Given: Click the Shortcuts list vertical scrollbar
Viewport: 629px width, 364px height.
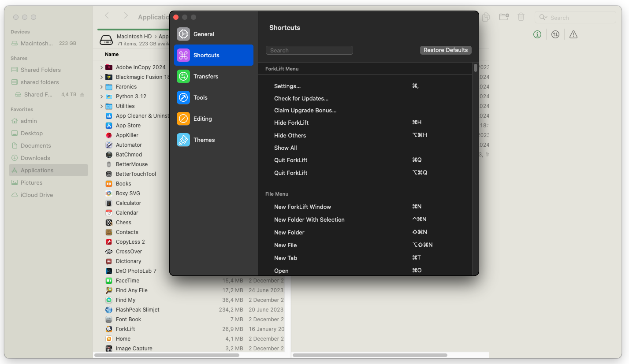Looking at the screenshot, I should tap(475, 68).
